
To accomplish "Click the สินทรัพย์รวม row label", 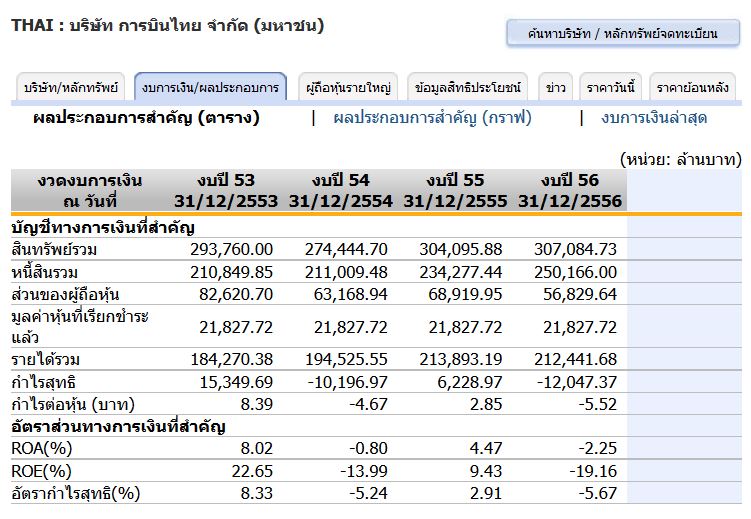I will [54, 249].
